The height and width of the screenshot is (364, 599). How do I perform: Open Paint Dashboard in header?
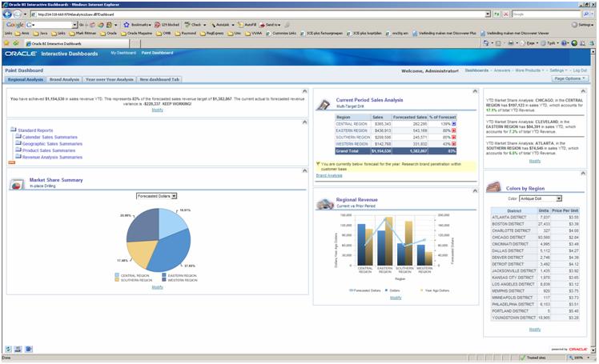pyautogui.click(x=158, y=53)
